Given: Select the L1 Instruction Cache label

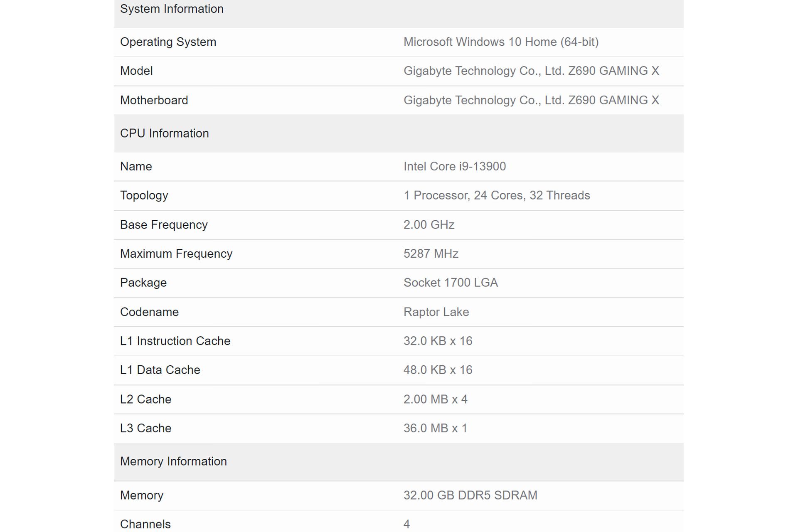Looking at the screenshot, I should [175, 341].
